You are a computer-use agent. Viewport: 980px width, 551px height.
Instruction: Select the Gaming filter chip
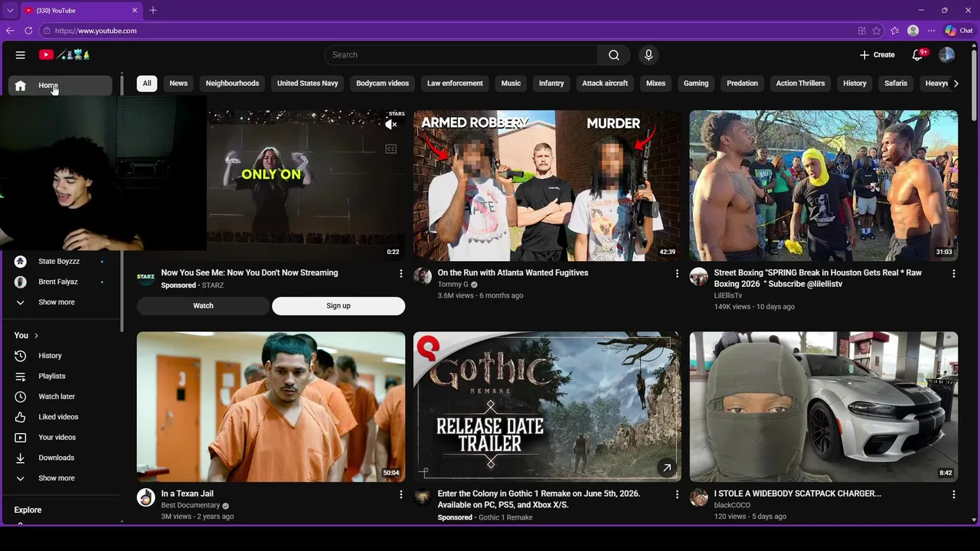(x=696, y=83)
